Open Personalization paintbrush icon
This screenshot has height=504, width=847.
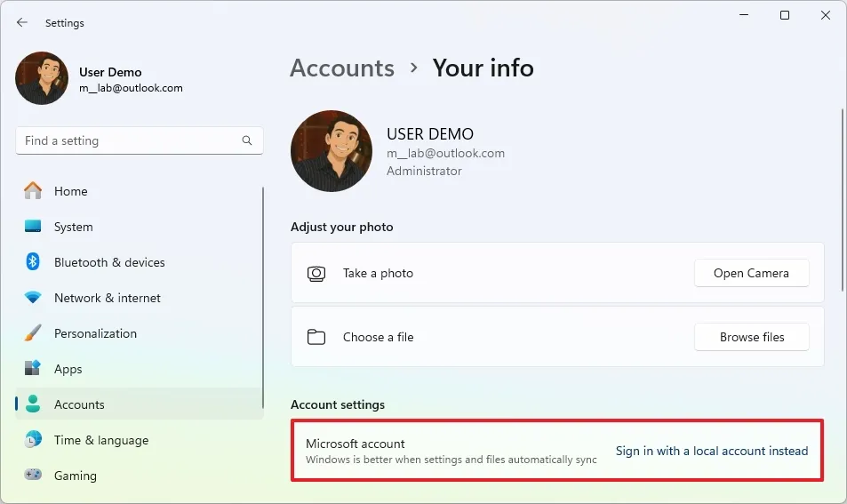33,332
